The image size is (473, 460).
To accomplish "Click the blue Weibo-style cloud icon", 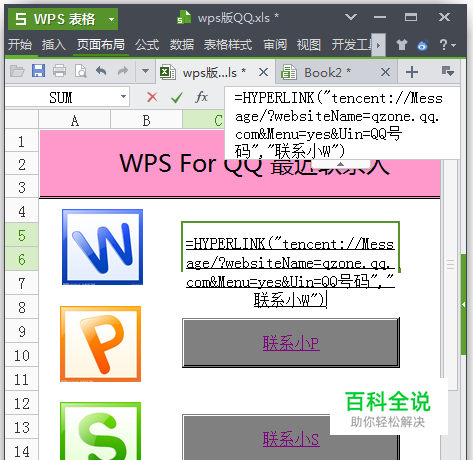I will [423, 45].
